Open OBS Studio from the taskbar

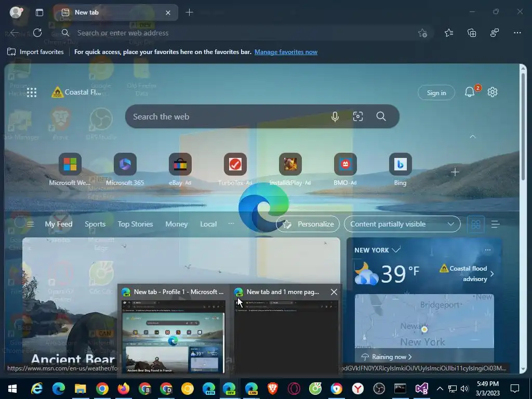coord(379,389)
